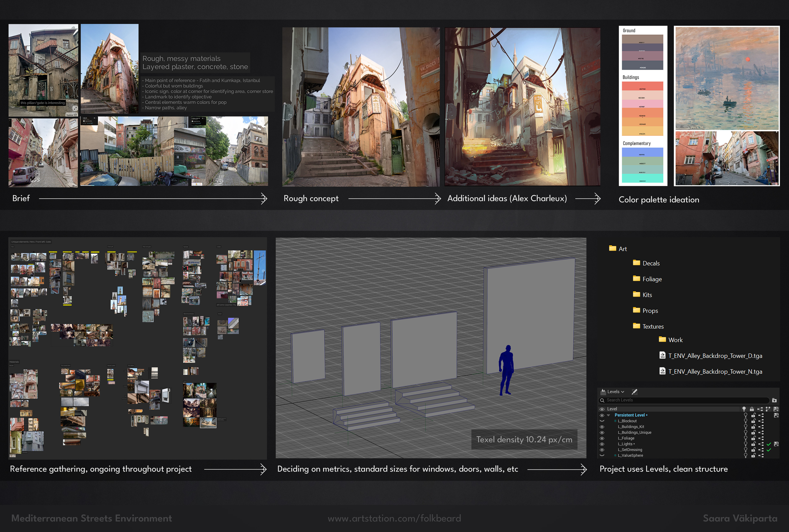This screenshot has height=532, width=789.
Task: Click the save icon for Persistent Level
Action: click(x=776, y=415)
